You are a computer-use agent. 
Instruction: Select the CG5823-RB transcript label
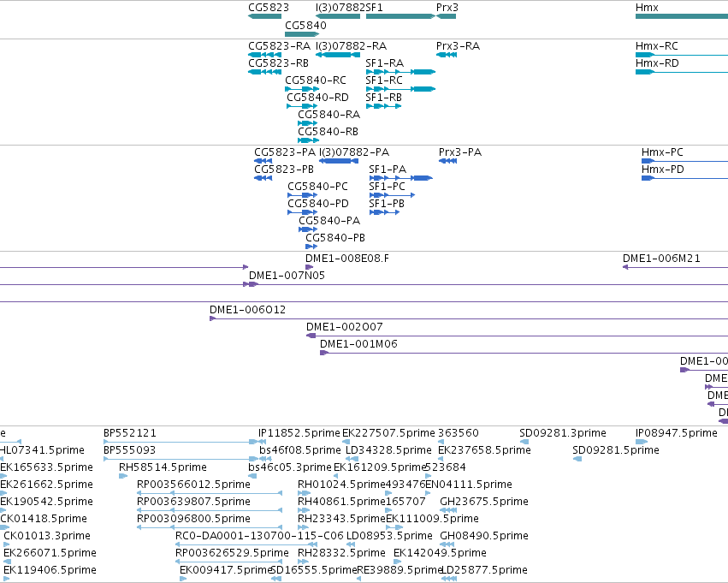(278, 63)
